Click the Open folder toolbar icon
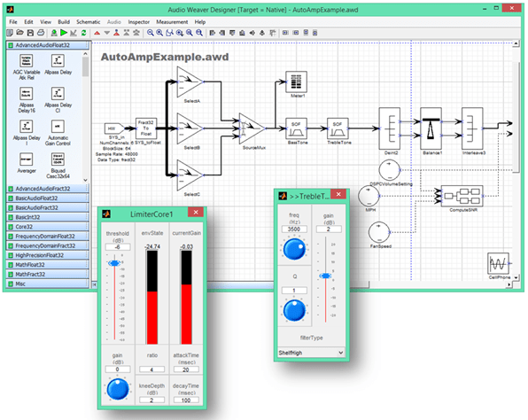The image size is (528, 420). pos(19,33)
